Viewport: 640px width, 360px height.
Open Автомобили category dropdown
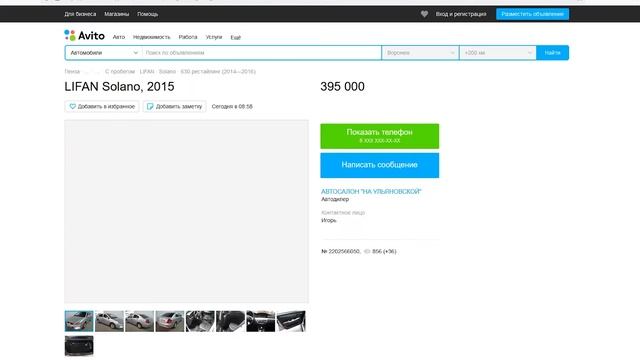(103, 53)
